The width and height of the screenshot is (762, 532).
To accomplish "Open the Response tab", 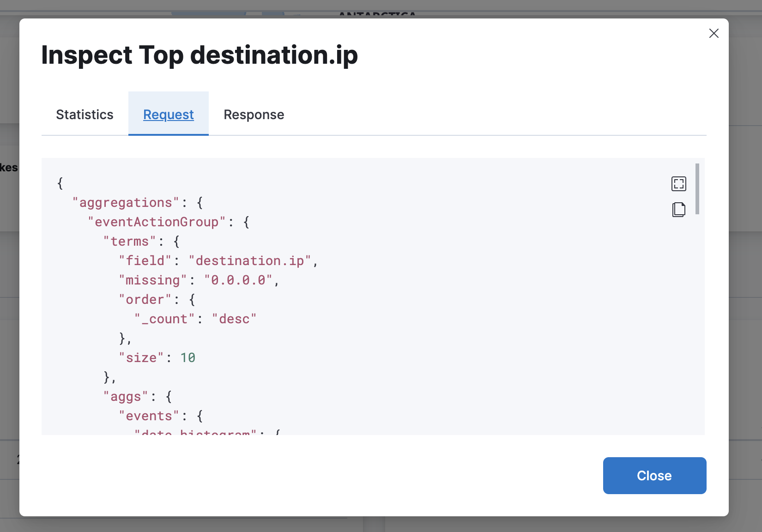I will 254,115.
